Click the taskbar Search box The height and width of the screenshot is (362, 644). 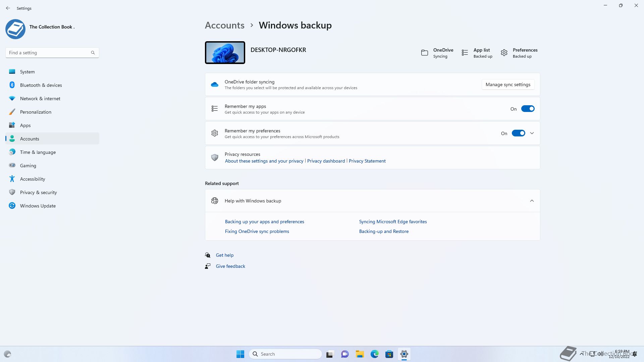[x=285, y=354]
